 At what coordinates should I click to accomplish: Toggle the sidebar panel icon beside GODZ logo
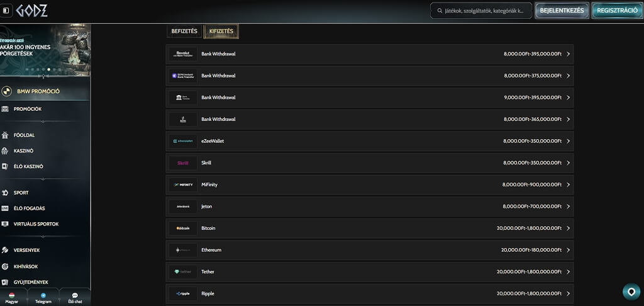[6, 11]
